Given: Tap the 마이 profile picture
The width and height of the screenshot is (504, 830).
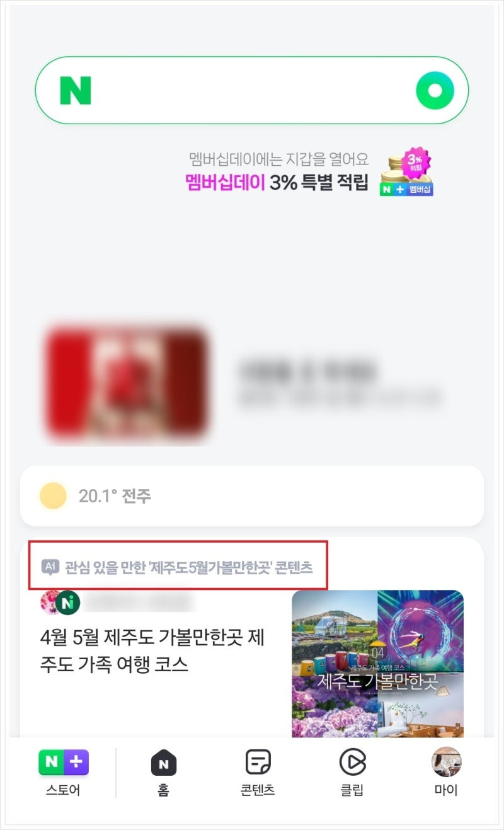Looking at the screenshot, I should (446, 762).
